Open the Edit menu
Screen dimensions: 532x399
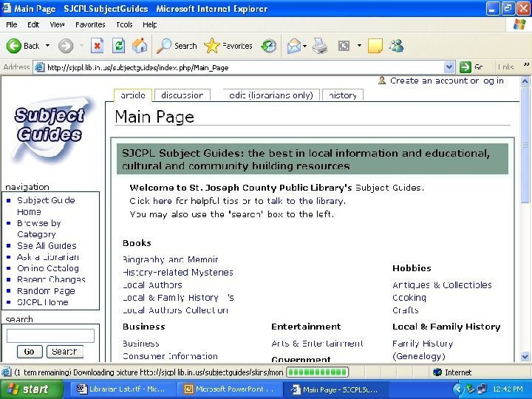click(33, 25)
